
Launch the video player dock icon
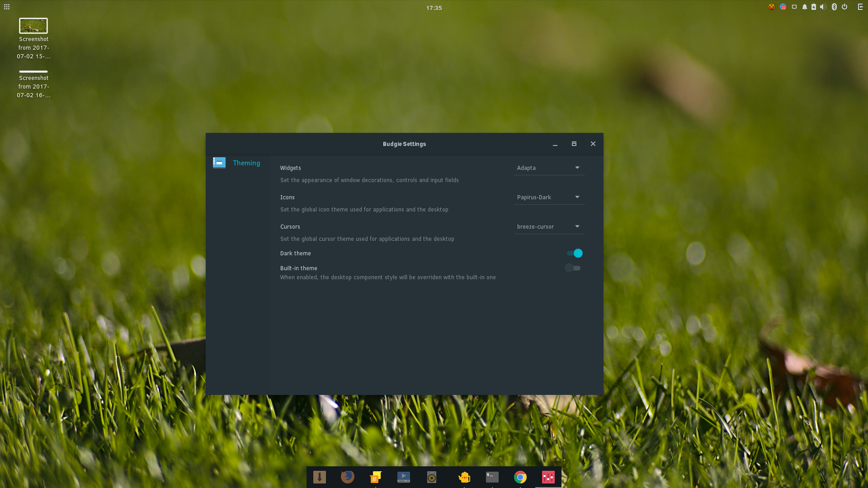click(404, 477)
